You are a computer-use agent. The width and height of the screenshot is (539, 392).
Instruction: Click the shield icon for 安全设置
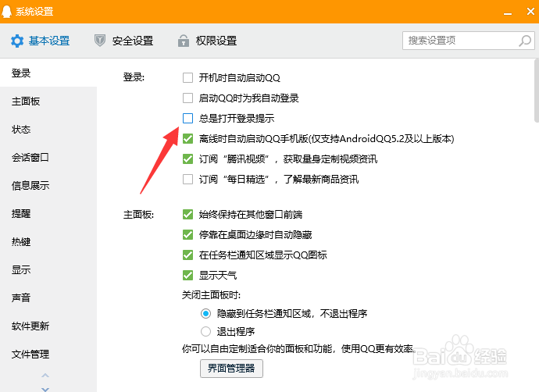click(100, 41)
